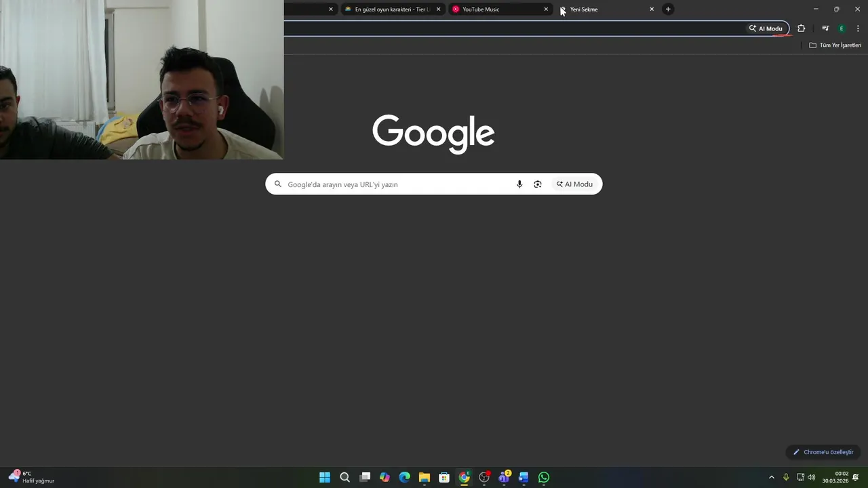This screenshot has height=488, width=868.
Task: Open Chrome's three-dot menu
Action: coord(858,28)
